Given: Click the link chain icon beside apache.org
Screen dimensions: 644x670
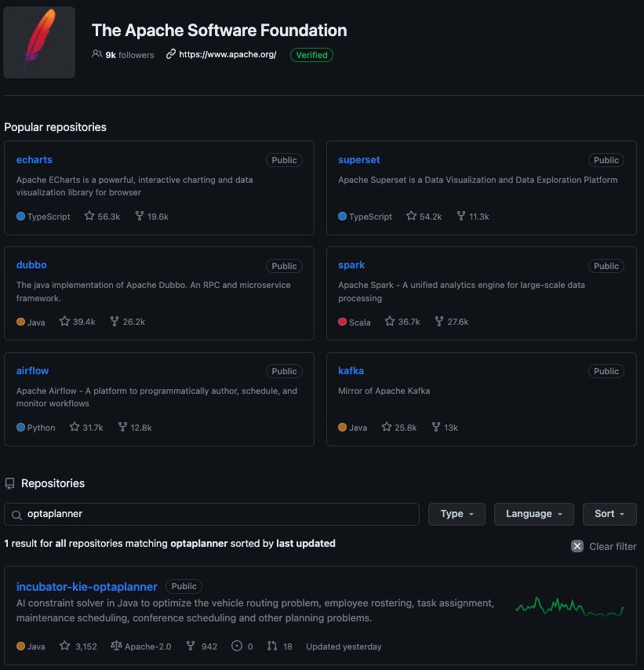Looking at the screenshot, I should pyautogui.click(x=171, y=54).
